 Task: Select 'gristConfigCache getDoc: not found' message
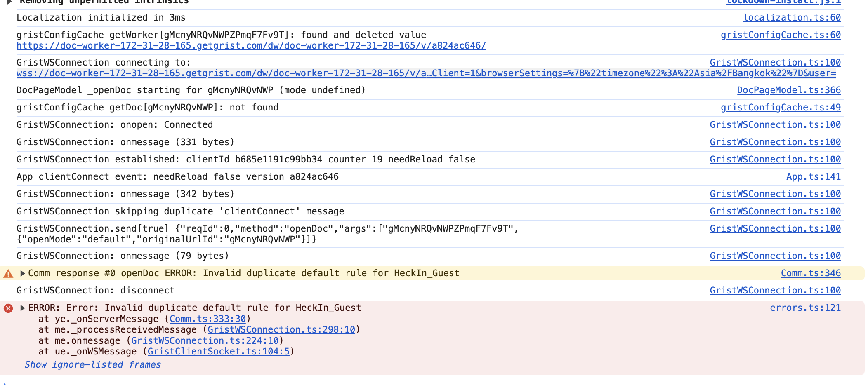tap(148, 108)
